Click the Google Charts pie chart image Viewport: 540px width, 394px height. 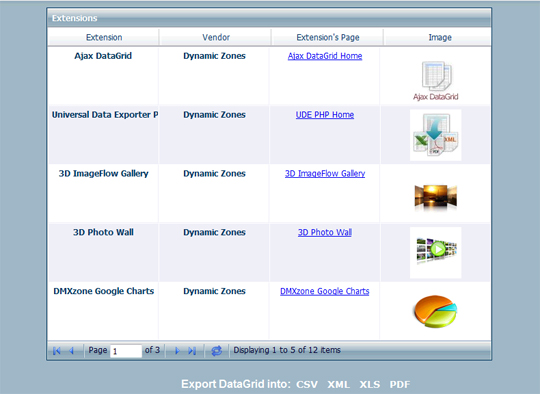click(x=436, y=311)
